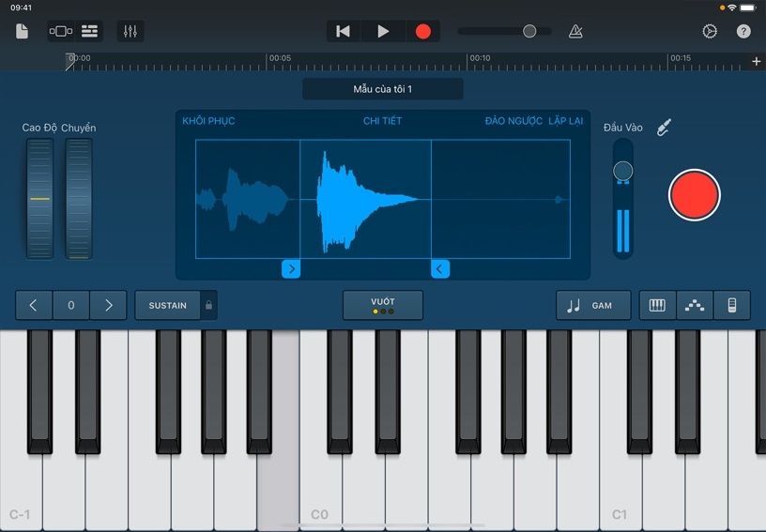The height and width of the screenshot is (532, 766).
Task: Open My Songs document browser icon
Action: pyautogui.click(x=23, y=31)
